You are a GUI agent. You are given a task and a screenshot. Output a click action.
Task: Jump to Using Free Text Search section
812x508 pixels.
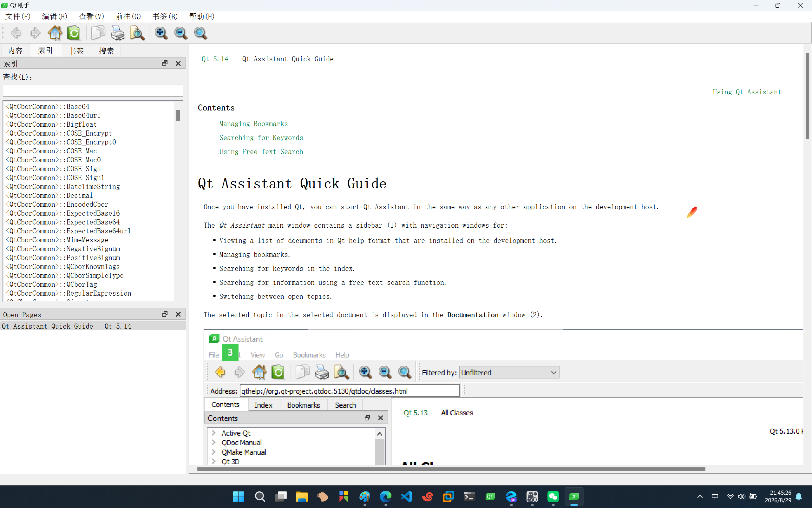point(261,152)
